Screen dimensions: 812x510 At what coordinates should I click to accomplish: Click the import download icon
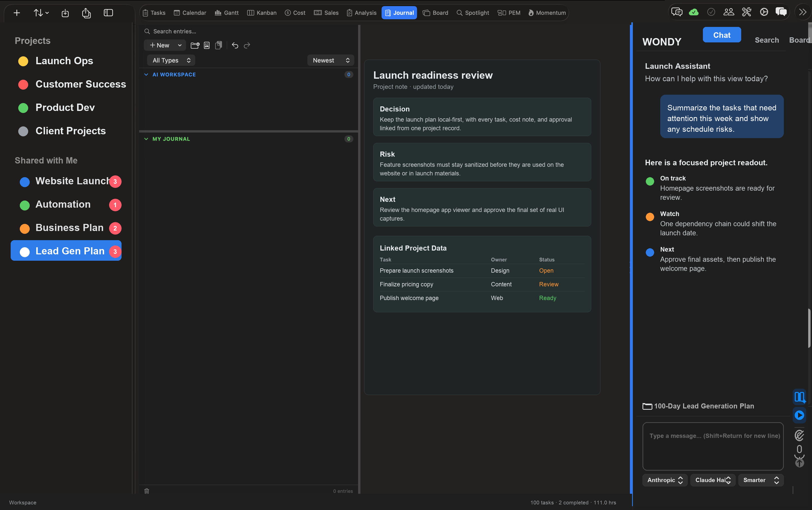[65, 13]
